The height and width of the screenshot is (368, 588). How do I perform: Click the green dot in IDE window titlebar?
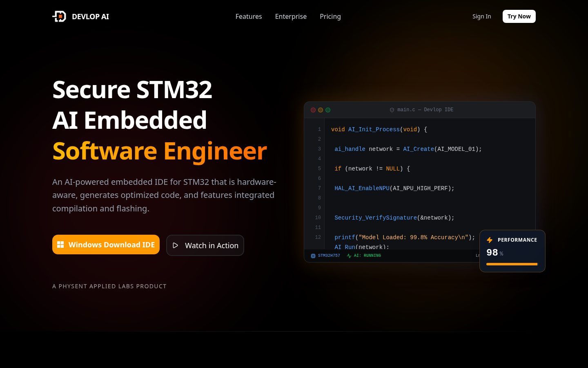328,110
